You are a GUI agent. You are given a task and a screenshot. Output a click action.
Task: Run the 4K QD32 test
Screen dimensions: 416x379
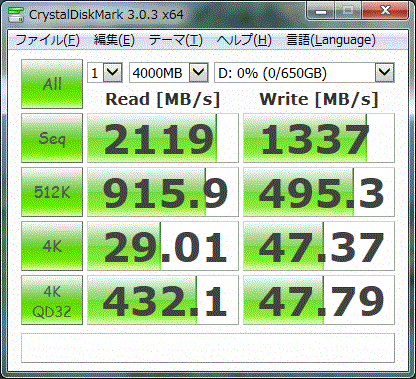[x=52, y=300]
